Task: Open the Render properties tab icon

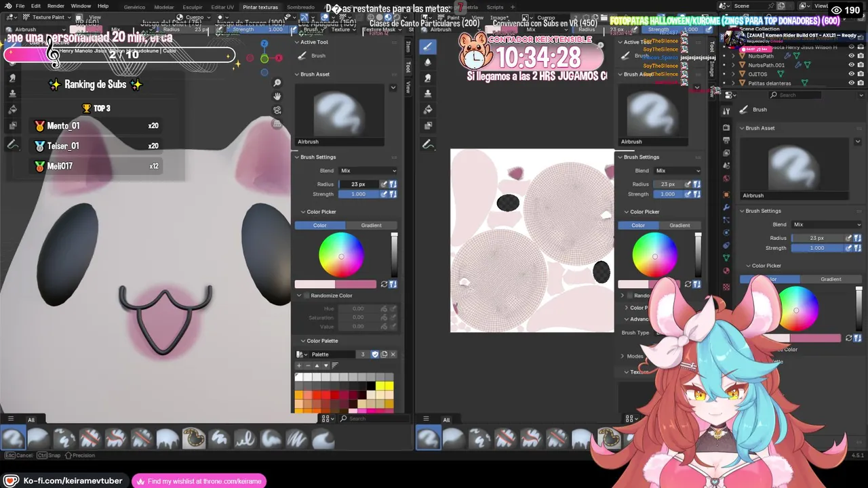Action: point(726,127)
